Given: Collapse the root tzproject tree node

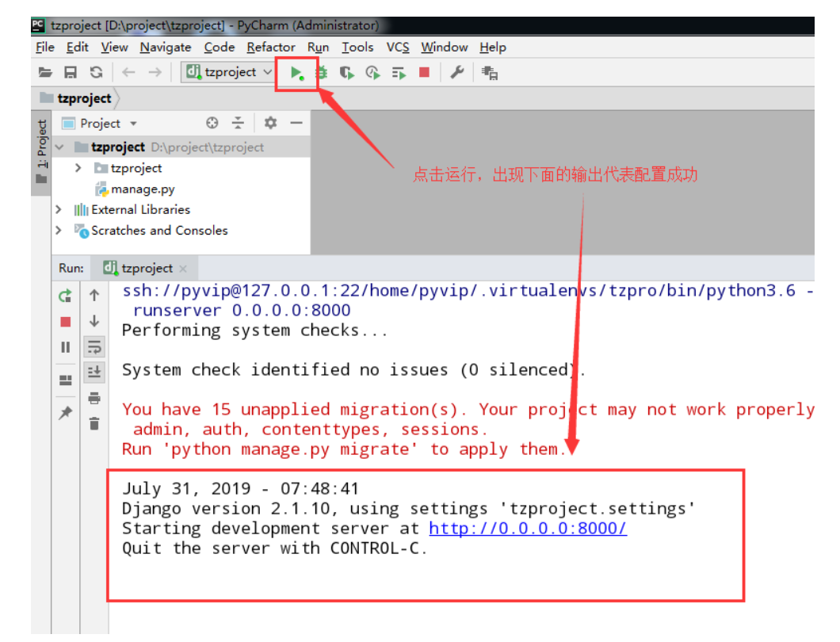Looking at the screenshot, I should point(60,147).
